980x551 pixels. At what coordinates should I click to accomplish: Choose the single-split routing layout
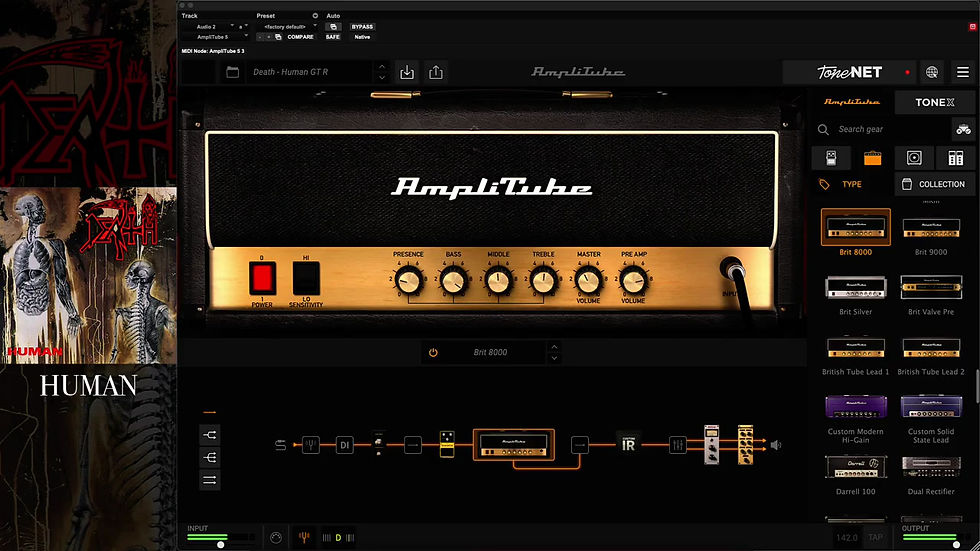coord(209,435)
